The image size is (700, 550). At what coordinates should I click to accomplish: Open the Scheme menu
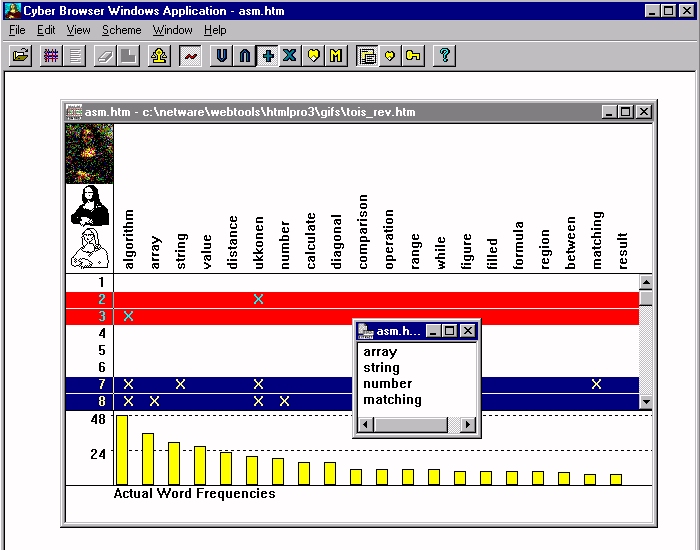tap(122, 30)
